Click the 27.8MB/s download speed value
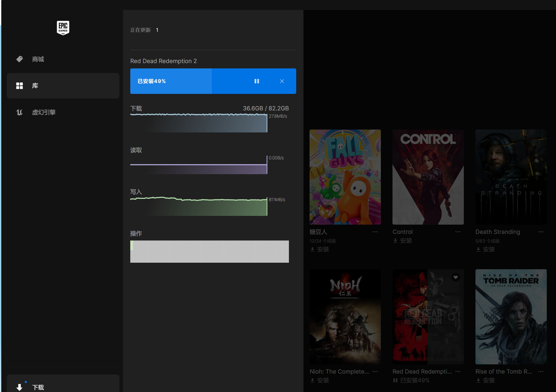The width and height of the screenshot is (556, 392). [x=278, y=116]
